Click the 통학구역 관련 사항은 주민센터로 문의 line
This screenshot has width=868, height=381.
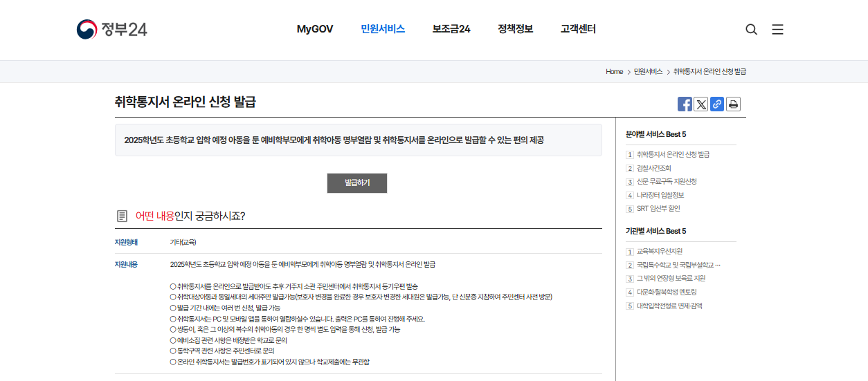222,351
